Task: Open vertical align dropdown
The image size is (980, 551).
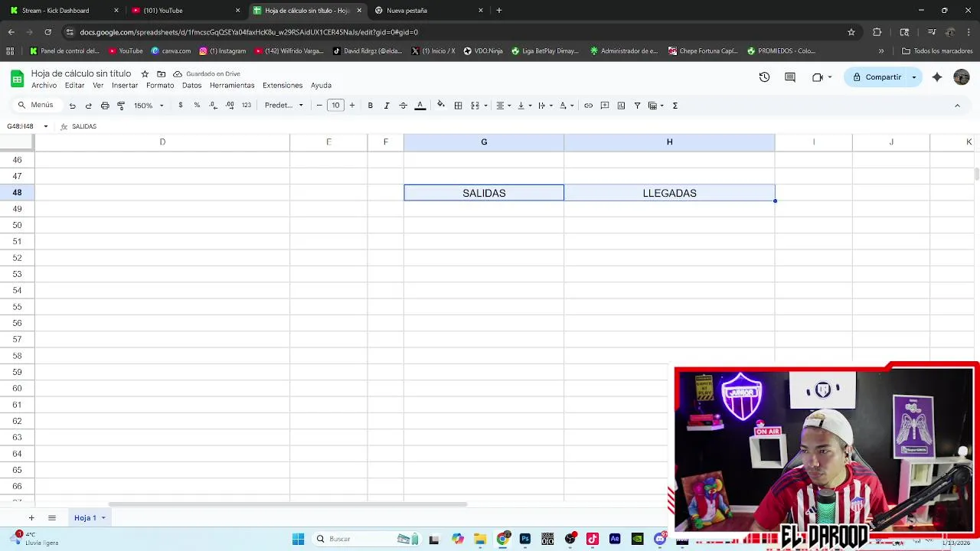Action: pos(524,106)
